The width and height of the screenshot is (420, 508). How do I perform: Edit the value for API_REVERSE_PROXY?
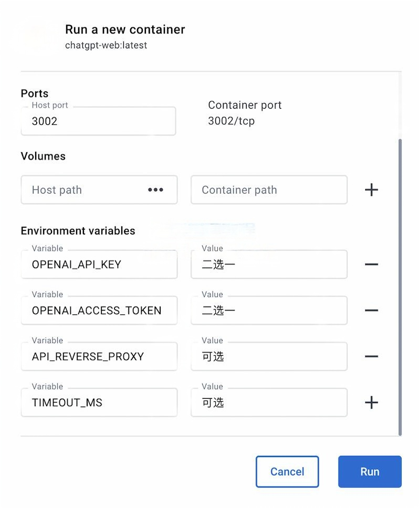[269, 356]
